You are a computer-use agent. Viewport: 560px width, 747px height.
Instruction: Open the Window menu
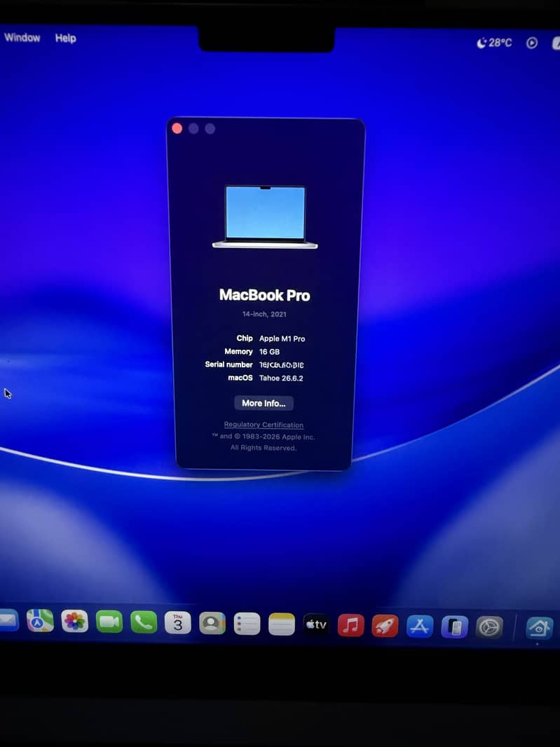[22, 38]
